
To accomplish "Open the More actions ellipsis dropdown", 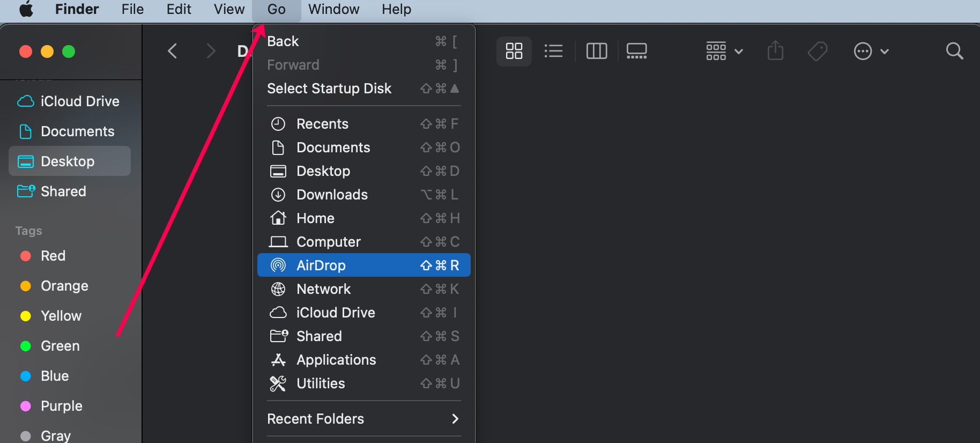I will coord(871,51).
